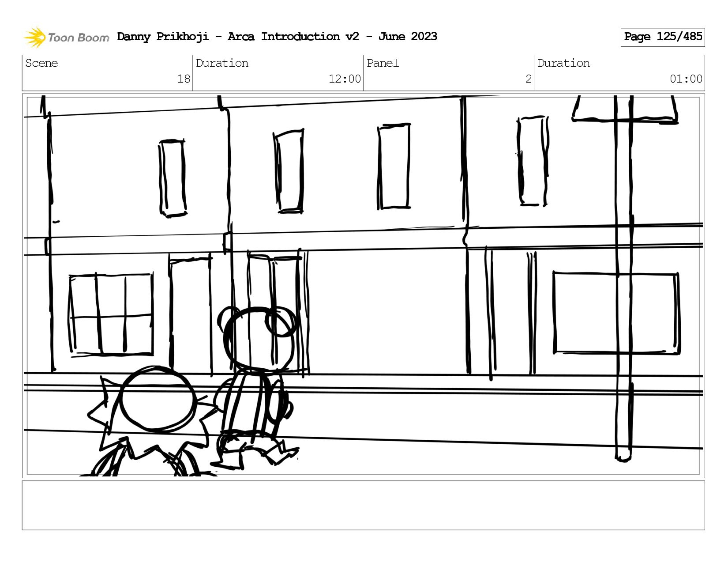Click the panel number '2'
Image resolution: width=728 pixels, height=563 pixels.
528,79
